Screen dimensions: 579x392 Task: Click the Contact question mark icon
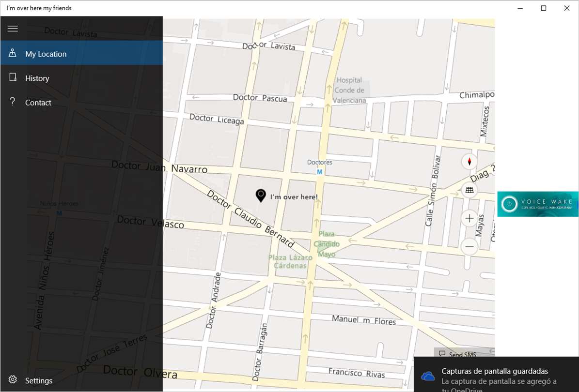13,102
